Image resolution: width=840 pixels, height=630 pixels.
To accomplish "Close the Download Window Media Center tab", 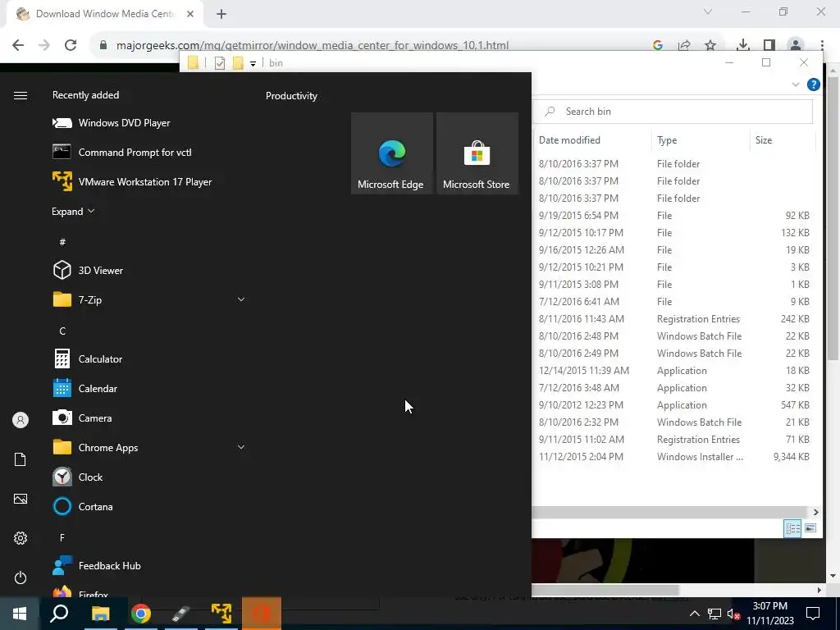I will [x=190, y=14].
